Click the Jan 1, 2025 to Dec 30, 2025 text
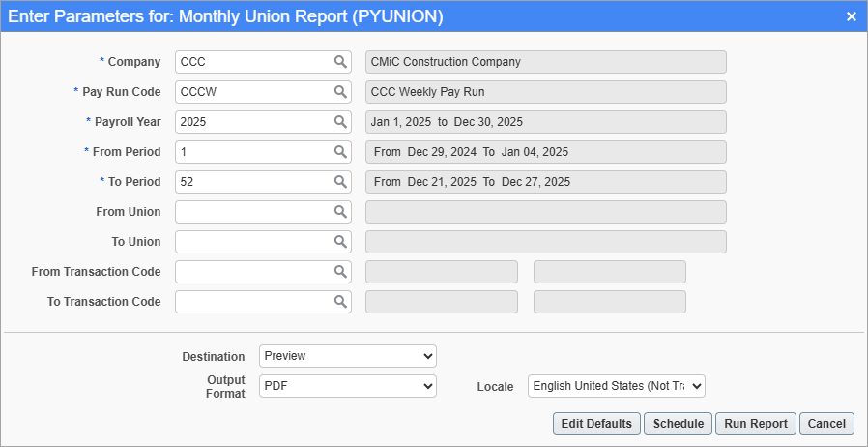This screenshot has height=447, width=868. [447, 122]
